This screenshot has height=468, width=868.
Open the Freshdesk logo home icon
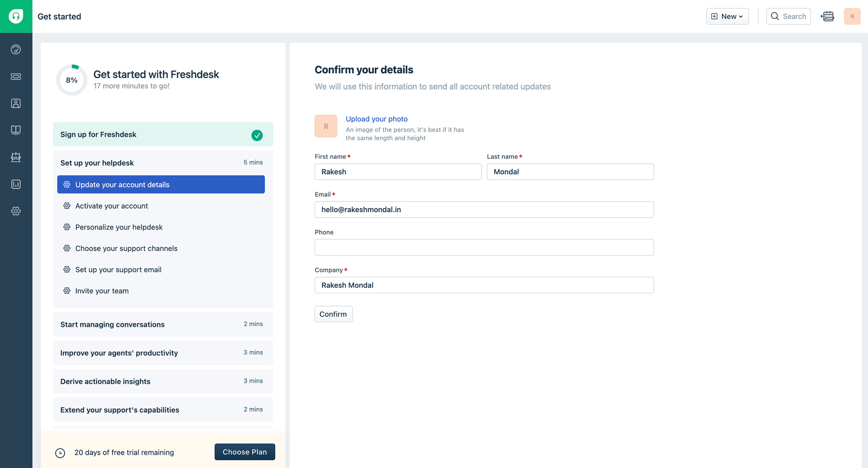pyautogui.click(x=16, y=16)
